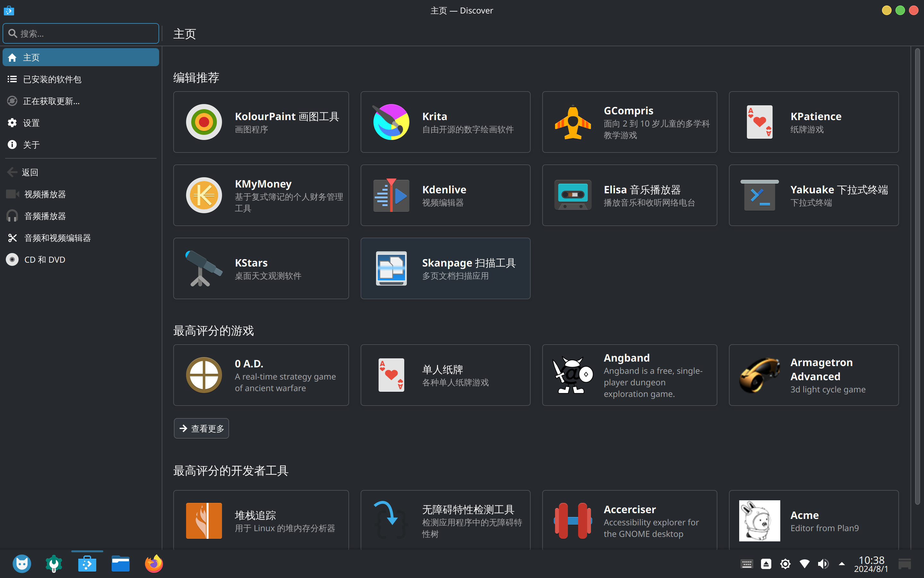
Task: Click 'Accessibility explorer for the GNOME desktop' text
Action: [x=651, y=528]
